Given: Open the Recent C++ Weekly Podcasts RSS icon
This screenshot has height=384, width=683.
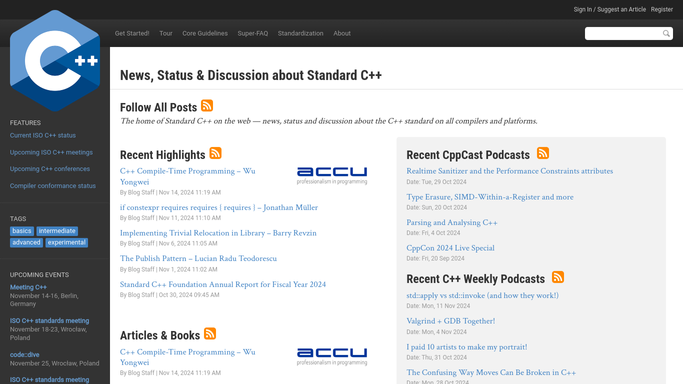Looking at the screenshot, I should 558,277.
